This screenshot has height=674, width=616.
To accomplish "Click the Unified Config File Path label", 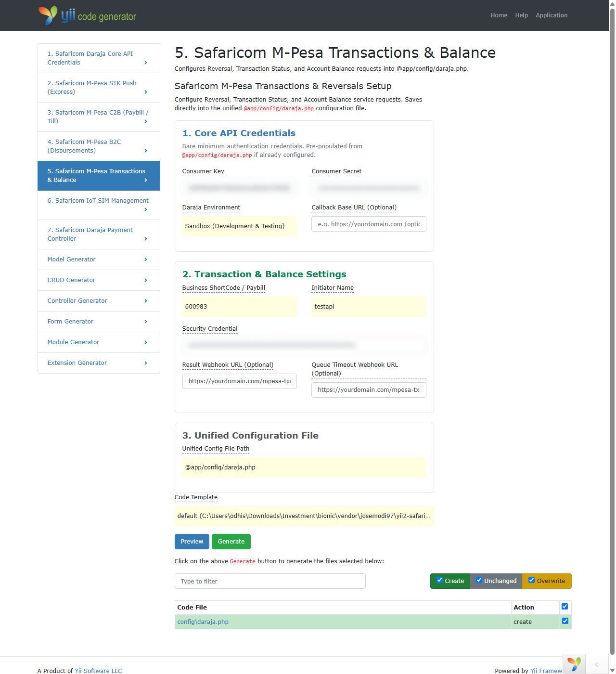I will [216, 449].
